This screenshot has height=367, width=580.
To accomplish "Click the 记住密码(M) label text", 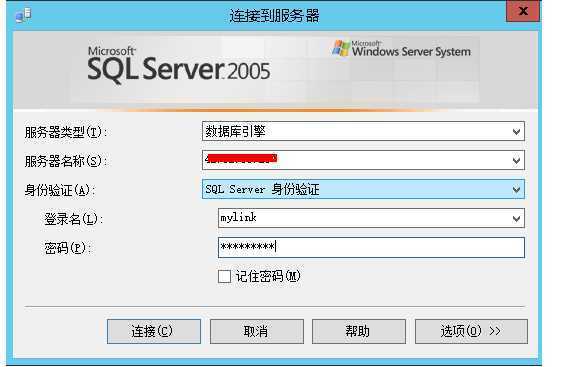I will [268, 276].
